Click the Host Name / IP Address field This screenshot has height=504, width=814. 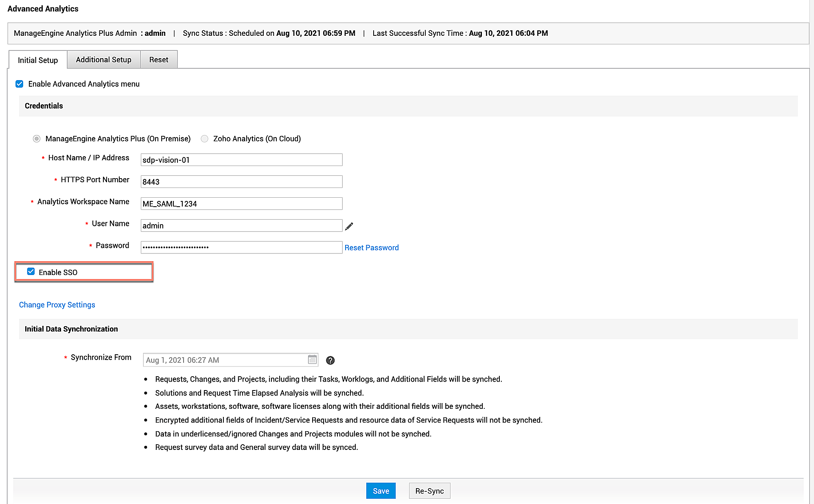click(x=241, y=160)
